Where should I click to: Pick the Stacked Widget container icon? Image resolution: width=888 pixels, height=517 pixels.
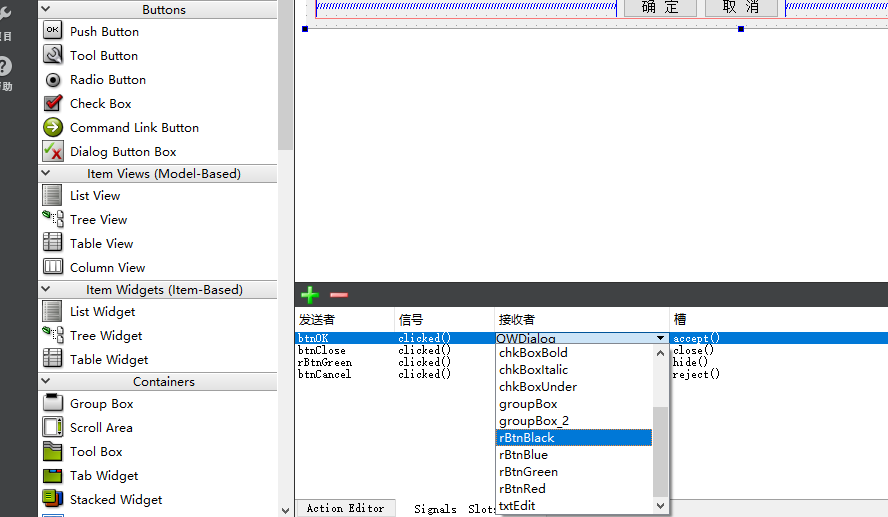53,499
